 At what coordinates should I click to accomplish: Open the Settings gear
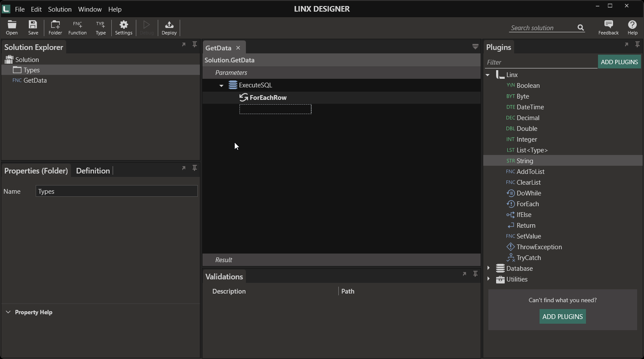point(124,28)
